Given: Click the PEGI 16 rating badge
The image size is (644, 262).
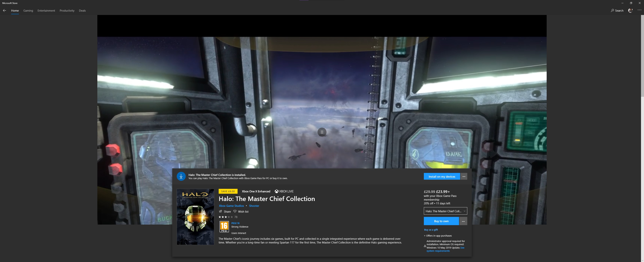Looking at the screenshot, I should coord(224,227).
